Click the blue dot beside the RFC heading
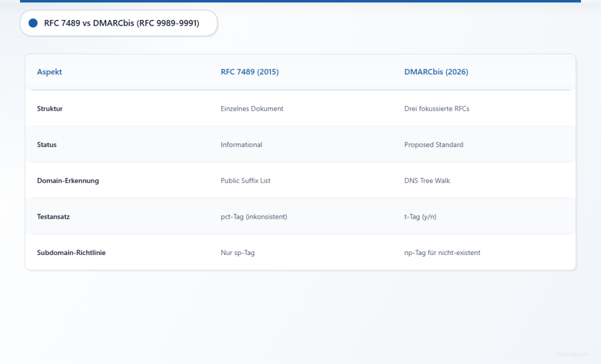This screenshot has width=601, height=364. coord(33,23)
